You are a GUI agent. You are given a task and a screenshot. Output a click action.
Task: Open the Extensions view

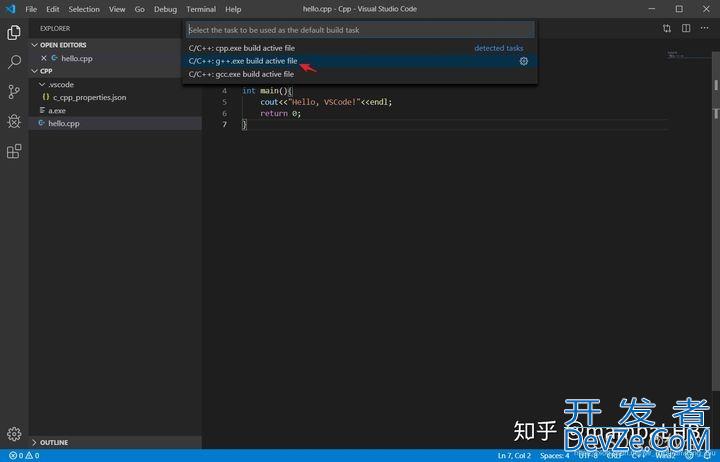pyautogui.click(x=14, y=151)
